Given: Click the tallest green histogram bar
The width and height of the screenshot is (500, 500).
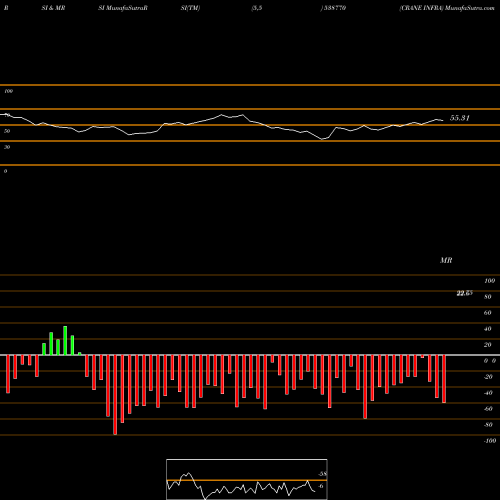Looking at the screenshot, I should (x=65, y=341).
